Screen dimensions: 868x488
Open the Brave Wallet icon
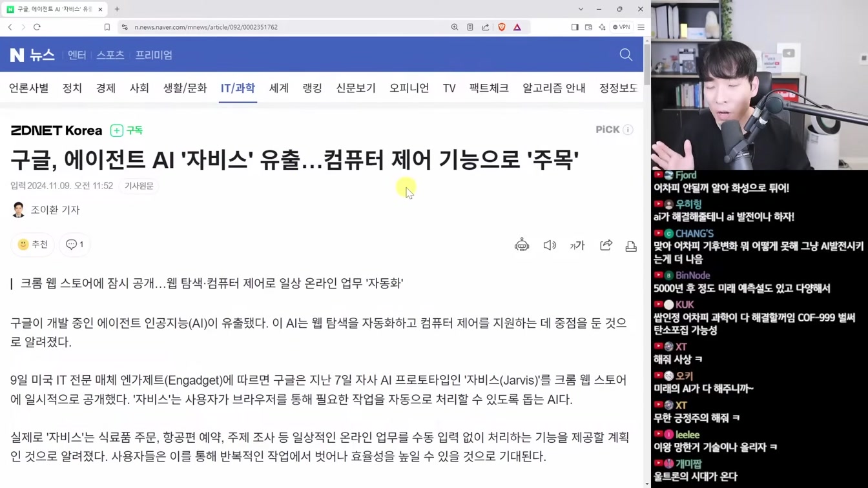coord(588,27)
